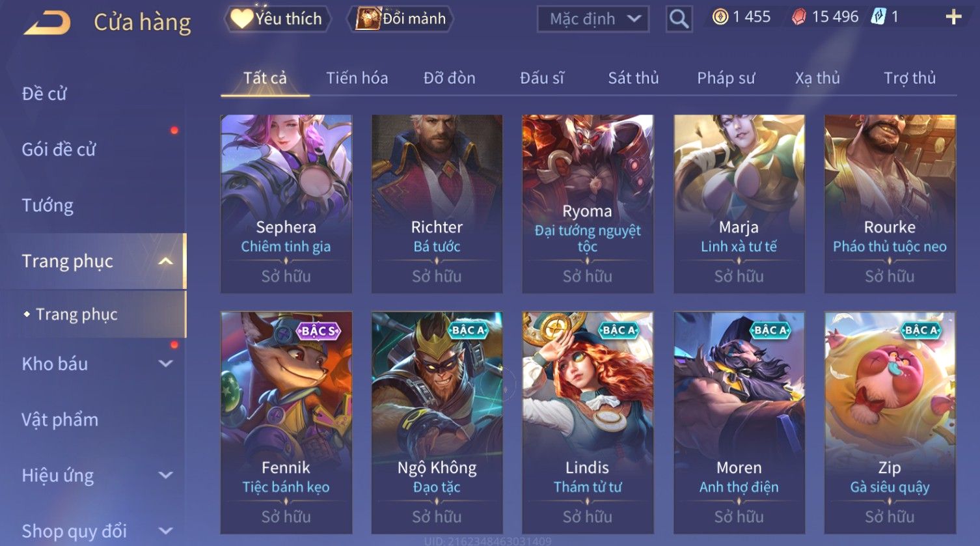Screen dimensions: 980x546
Task: Select the Fennik Tiệc bánh kẹo skin card
Action: (x=286, y=422)
